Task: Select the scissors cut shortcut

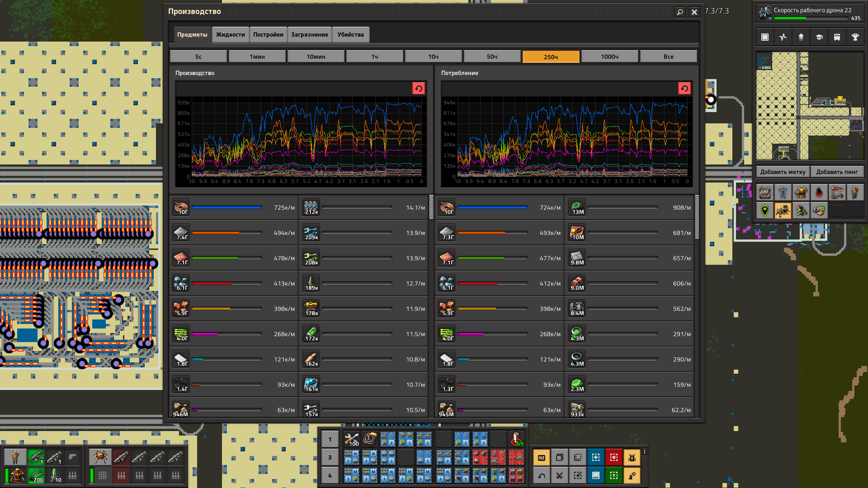Action: click(560, 475)
